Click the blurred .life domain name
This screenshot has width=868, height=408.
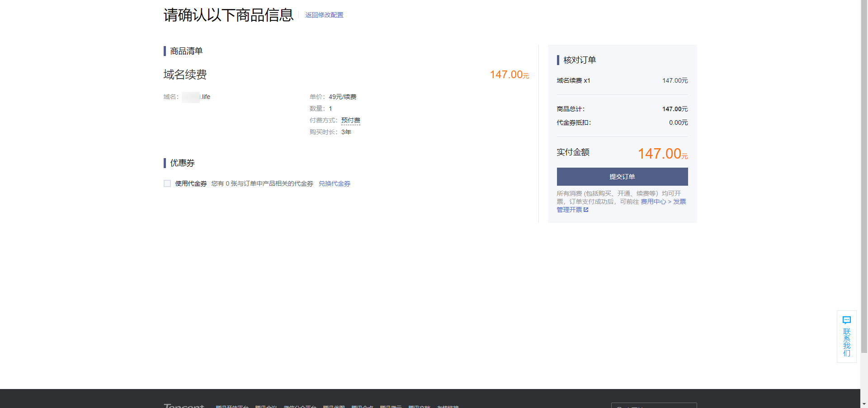point(196,97)
